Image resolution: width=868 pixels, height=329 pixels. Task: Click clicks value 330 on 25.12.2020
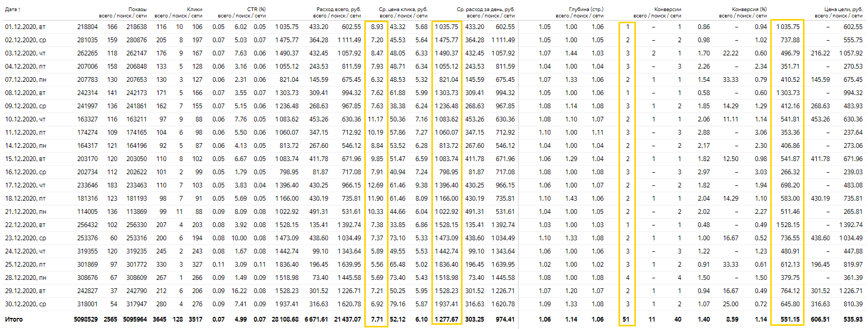pos(161,264)
